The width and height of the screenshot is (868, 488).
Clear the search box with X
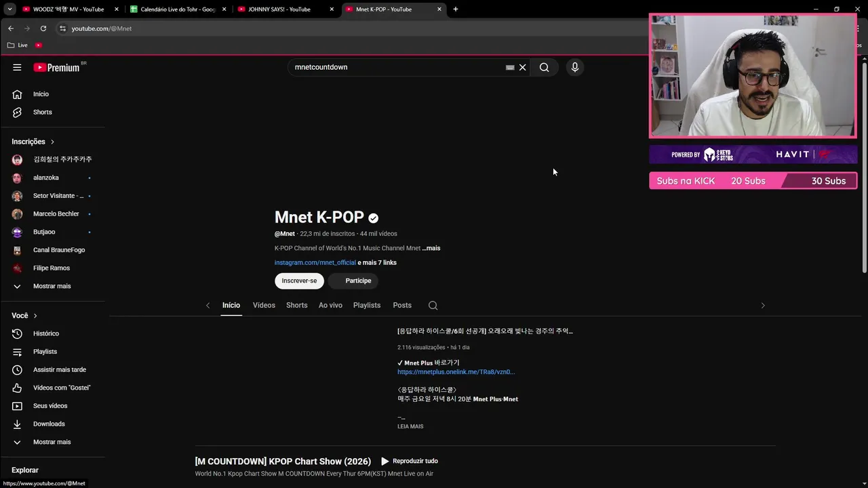522,67
